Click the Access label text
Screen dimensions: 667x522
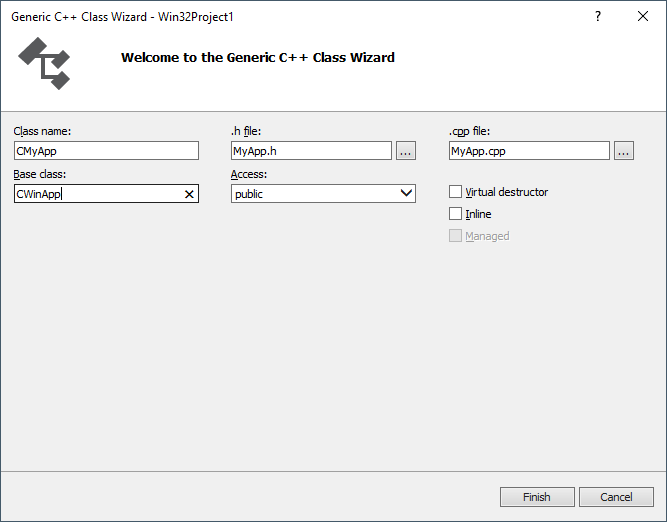click(x=249, y=174)
